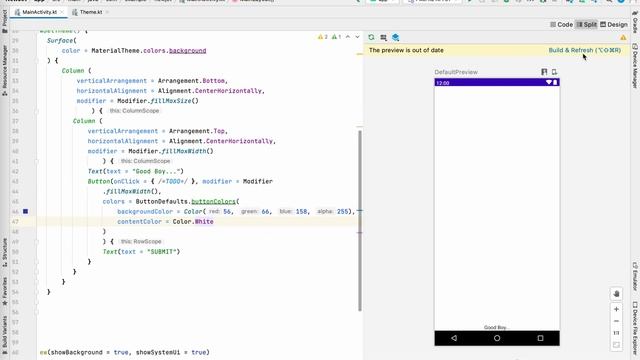Screen dimensions: 640x360
Task: Click 'Modifier.fillMaxSize()' on line 35
Action: 158,101
